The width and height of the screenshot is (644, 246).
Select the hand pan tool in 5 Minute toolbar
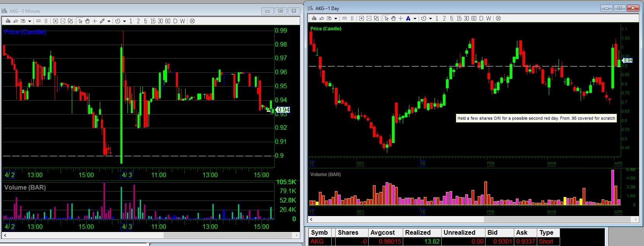(x=87, y=21)
